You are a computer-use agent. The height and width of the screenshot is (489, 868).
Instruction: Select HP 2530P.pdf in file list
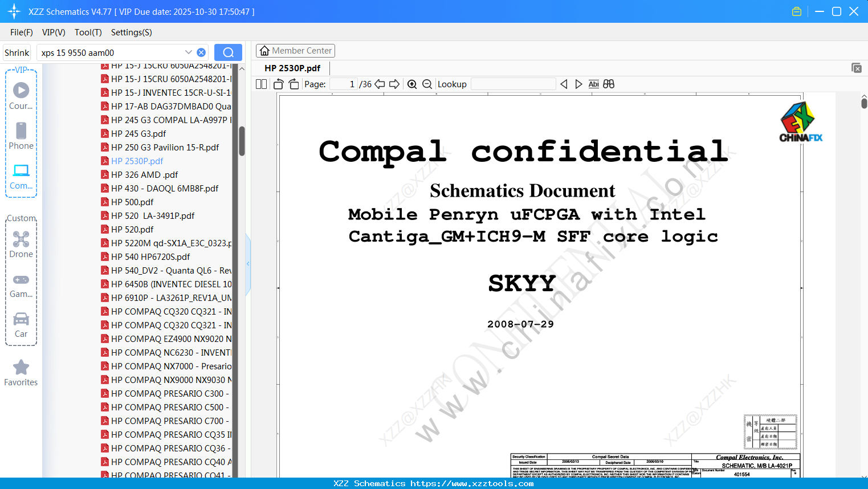(x=137, y=161)
